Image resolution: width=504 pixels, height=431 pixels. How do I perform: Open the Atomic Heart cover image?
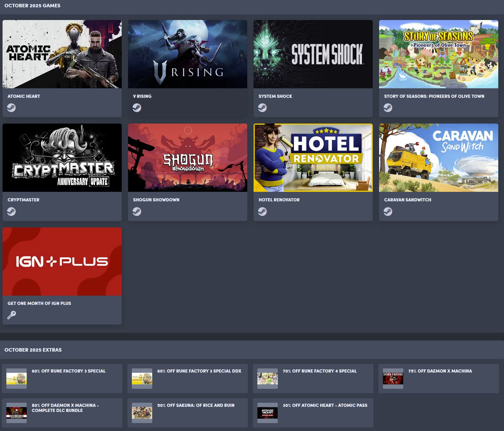coord(62,54)
